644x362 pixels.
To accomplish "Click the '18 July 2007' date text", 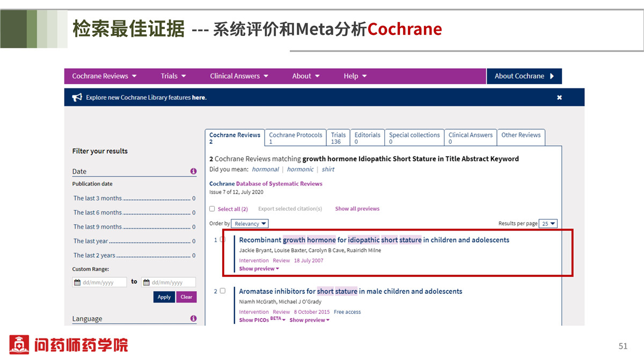I will 309,261.
